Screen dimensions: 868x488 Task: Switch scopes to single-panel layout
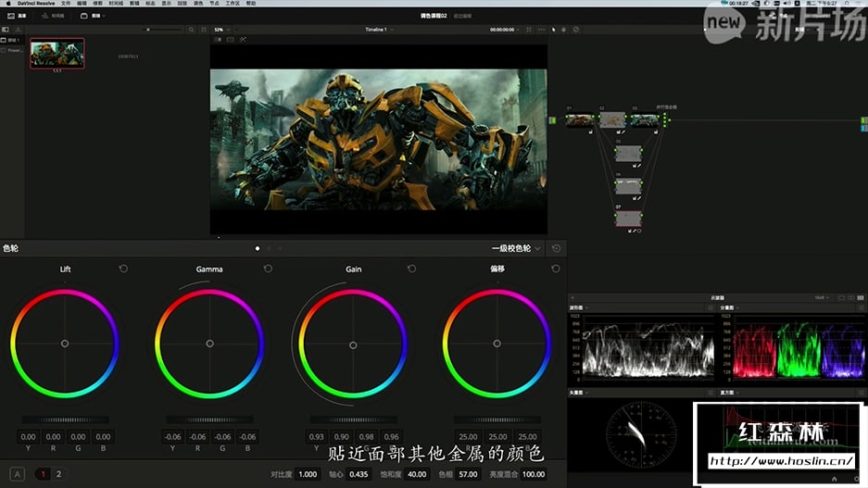pos(841,297)
